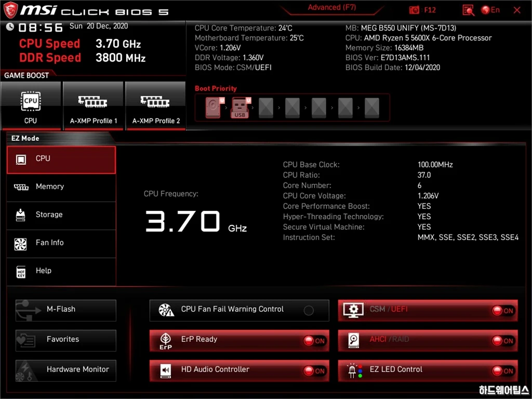Open Hardware Monitor

tap(66, 370)
